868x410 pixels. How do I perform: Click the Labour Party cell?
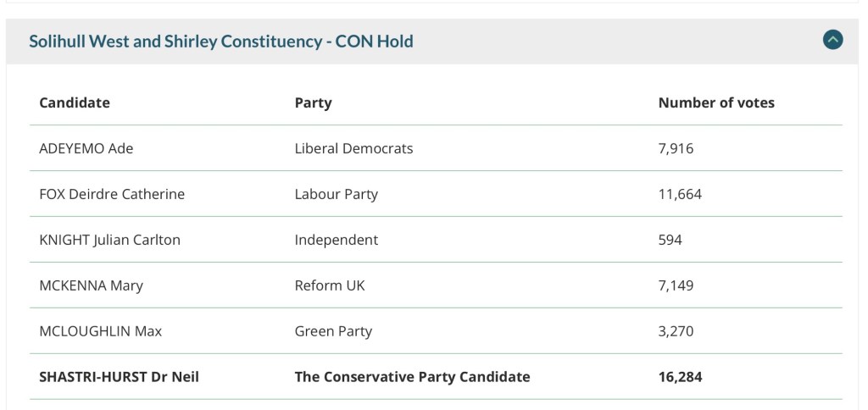pyautogui.click(x=336, y=194)
